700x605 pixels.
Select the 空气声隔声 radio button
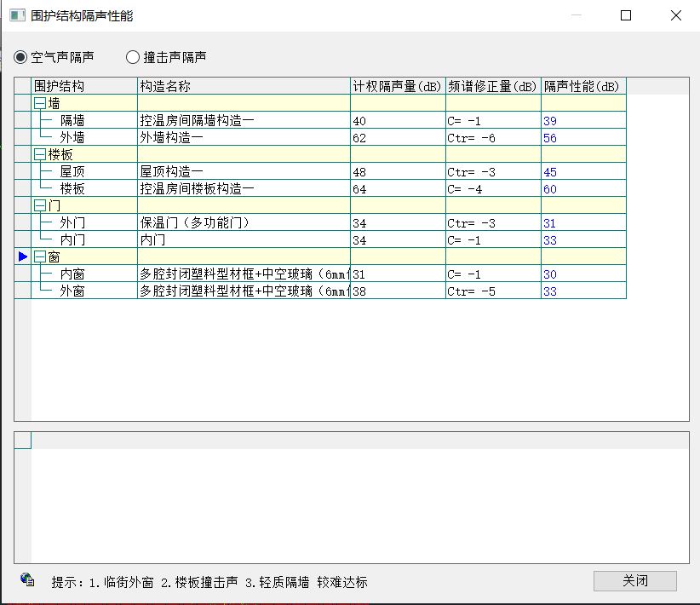point(20,57)
